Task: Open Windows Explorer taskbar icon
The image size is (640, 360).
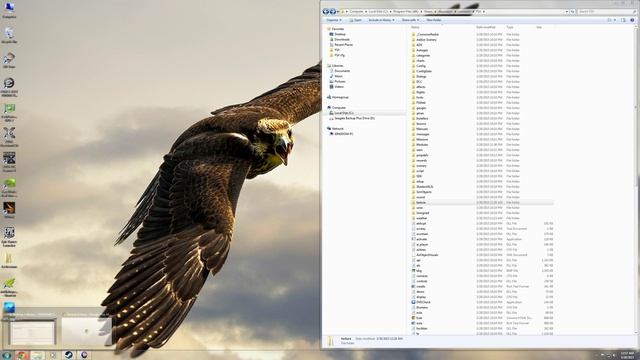Action: [x=37, y=355]
